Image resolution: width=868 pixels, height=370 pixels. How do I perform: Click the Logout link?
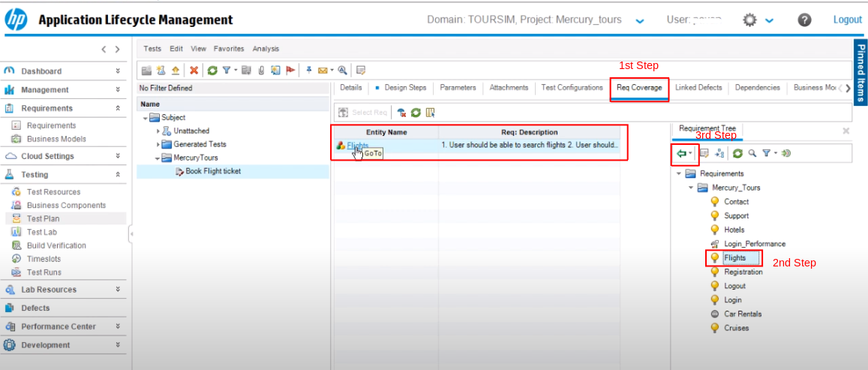(847, 20)
